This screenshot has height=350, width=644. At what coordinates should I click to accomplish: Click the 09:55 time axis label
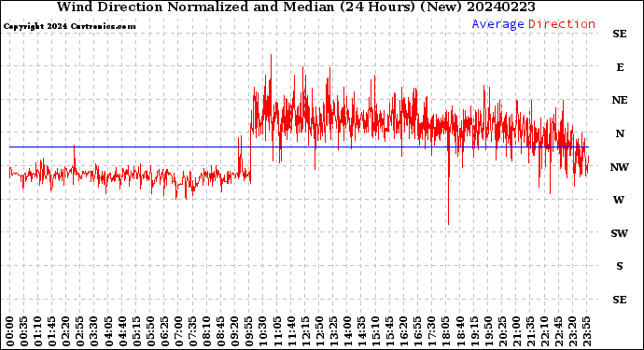pos(249,331)
